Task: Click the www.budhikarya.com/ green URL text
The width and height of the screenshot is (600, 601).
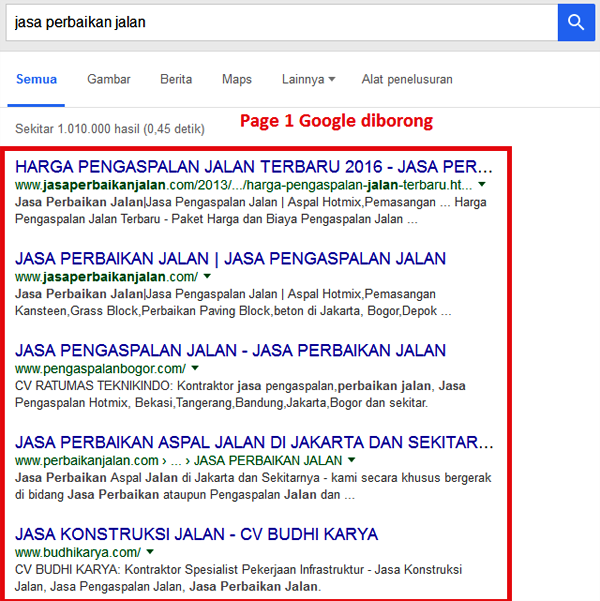Action: [78, 553]
